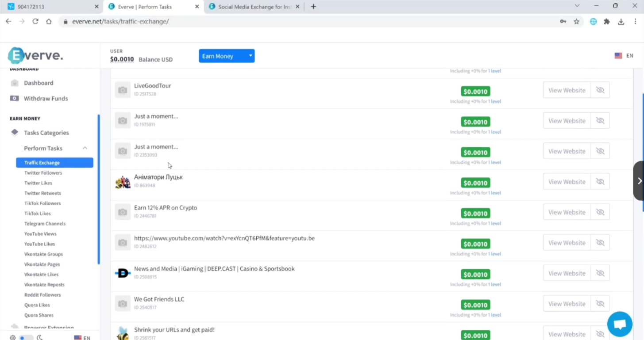Open the live chat bubble icon
Screen dimensions: 644x340
click(x=619, y=324)
